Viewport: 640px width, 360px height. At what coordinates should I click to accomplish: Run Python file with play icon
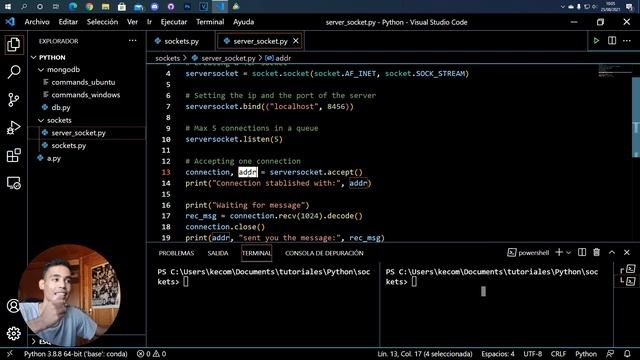(596, 41)
